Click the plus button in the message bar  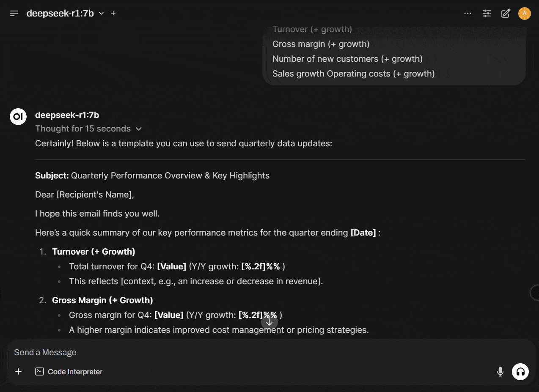pyautogui.click(x=18, y=372)
